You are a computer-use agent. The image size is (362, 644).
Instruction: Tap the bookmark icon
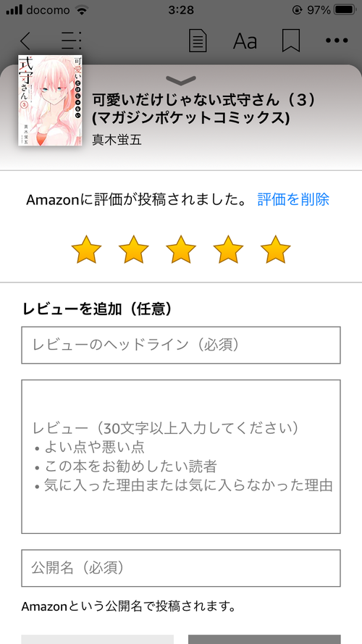291,41
